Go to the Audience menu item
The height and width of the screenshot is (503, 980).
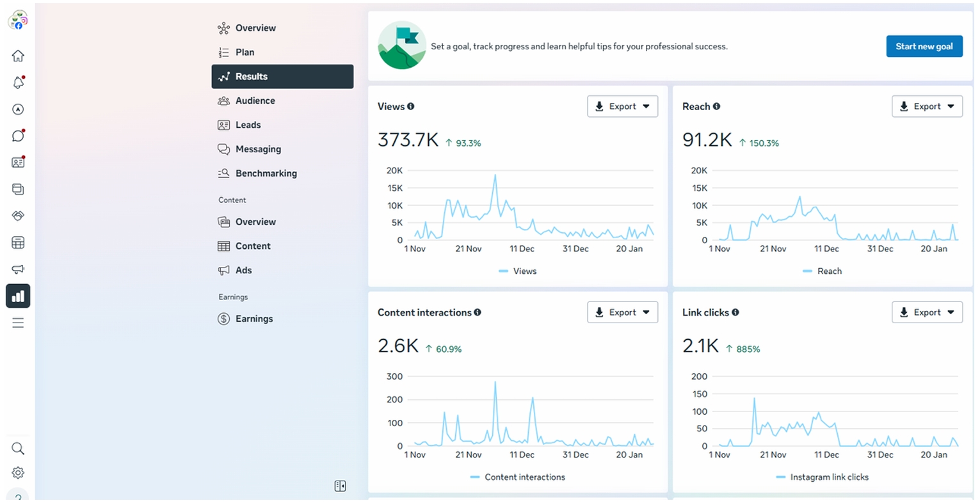click(255, 100)
